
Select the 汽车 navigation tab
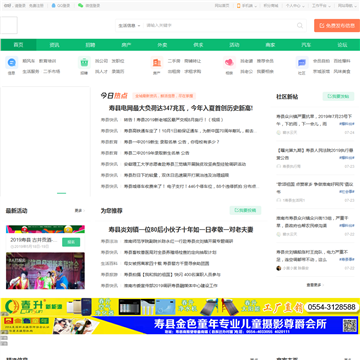pos(306,45)
